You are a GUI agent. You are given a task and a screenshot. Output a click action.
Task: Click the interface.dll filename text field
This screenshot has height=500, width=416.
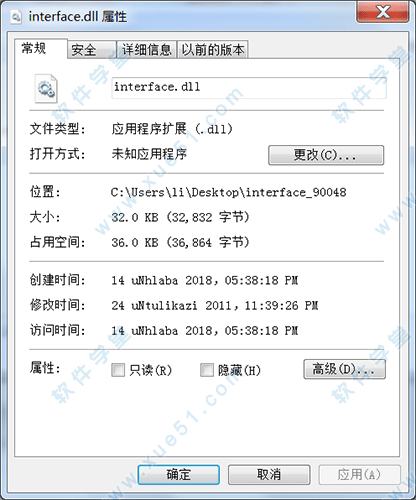pyautogui.click(x=249, y=88)
